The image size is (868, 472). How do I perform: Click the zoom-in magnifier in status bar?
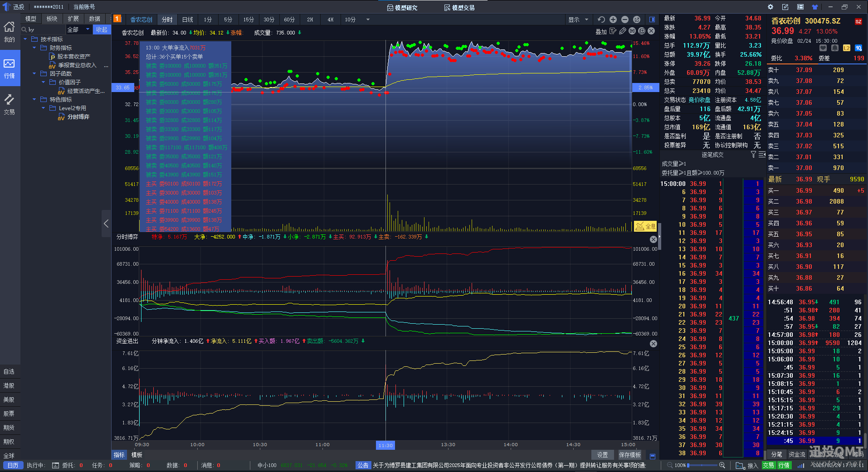point(722,465)
